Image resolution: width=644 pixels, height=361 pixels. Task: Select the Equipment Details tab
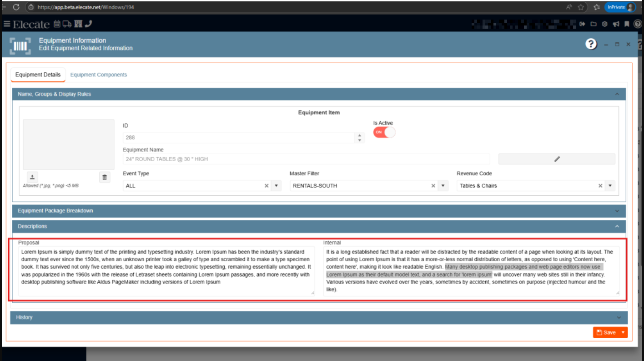(x=38, y=75)
